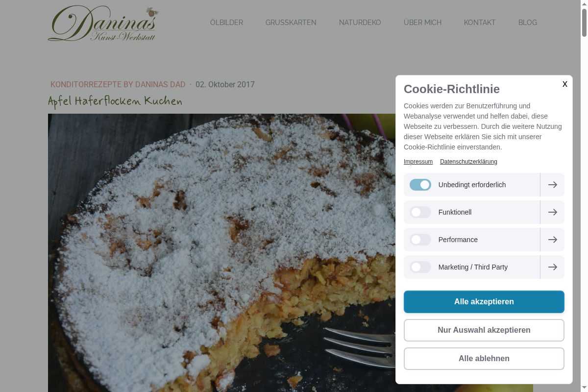Enable the Performance cookie switch
588x392 pixels.
(x=420, y=240)
